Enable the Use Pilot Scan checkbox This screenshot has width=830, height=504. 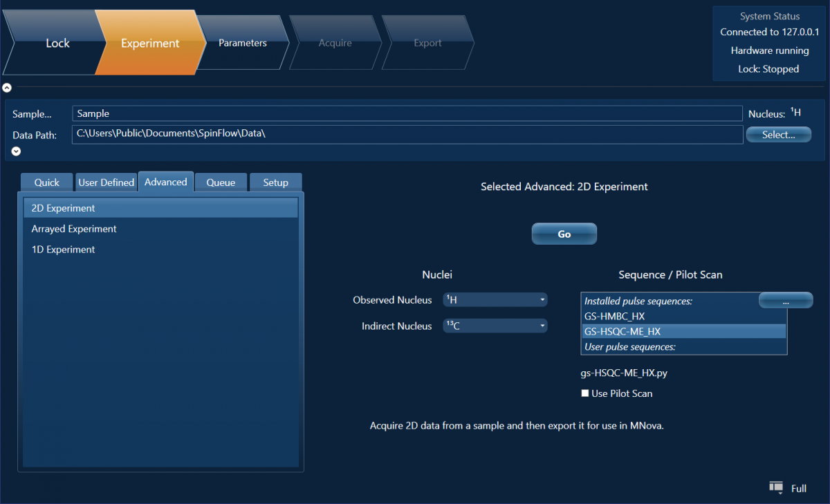(585, 393)
